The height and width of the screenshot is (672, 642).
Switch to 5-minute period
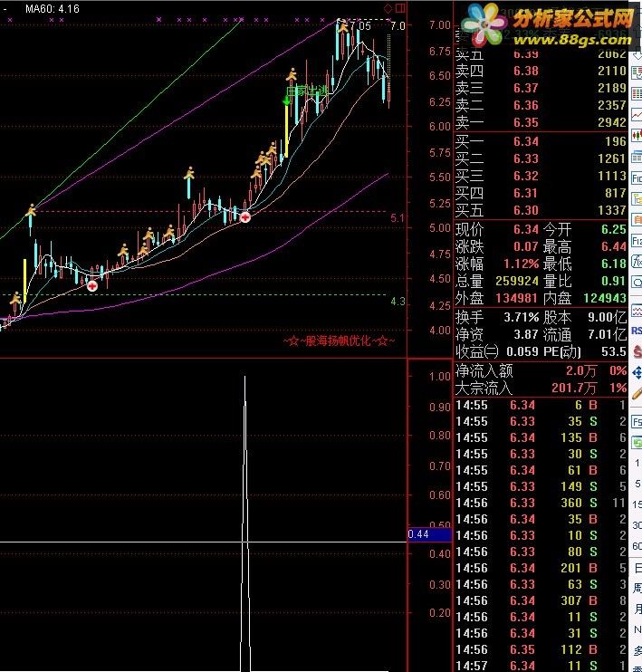point(637,484)
